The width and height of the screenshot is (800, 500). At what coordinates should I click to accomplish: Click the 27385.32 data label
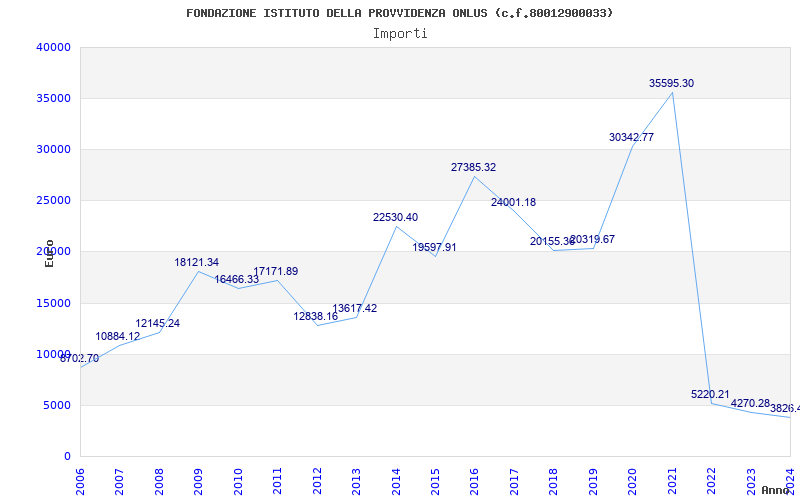(x=473, y=167)
